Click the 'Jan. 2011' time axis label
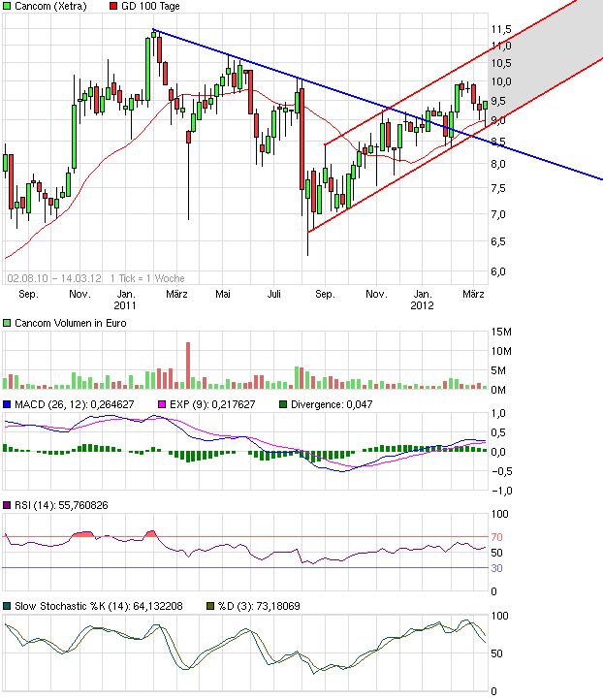This screenshot has width=603, height=700. pyautogui.click(x=125, y=300)
